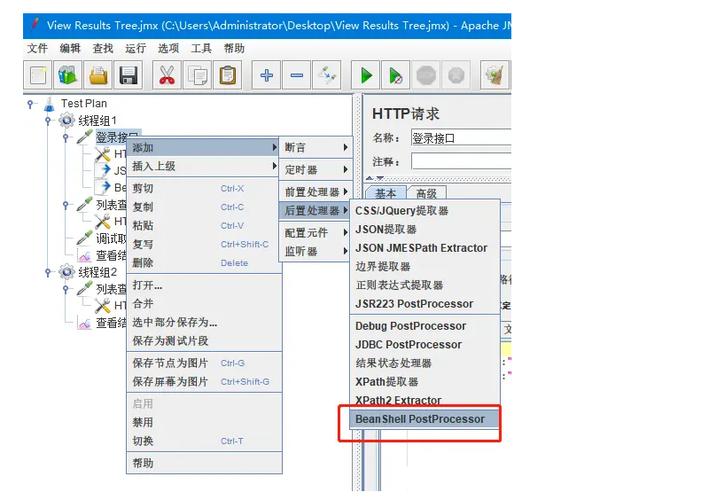This screenshot has width=701, height=500.
Task: Choose XPath提取器
Action: pyautogui.click(x=424, y=381)
